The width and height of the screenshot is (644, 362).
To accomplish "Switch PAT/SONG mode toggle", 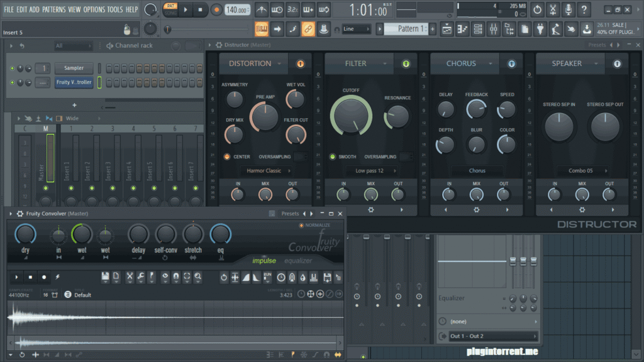I will (x=170, y=9).
